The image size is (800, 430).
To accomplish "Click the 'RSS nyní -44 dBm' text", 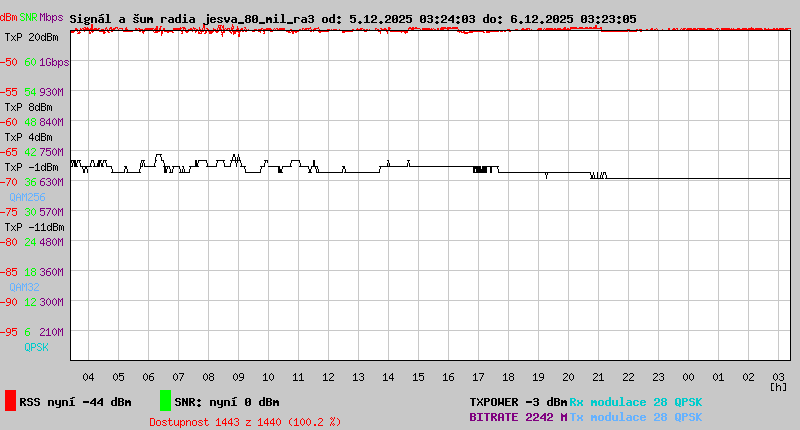I will (x=75, y=402).
